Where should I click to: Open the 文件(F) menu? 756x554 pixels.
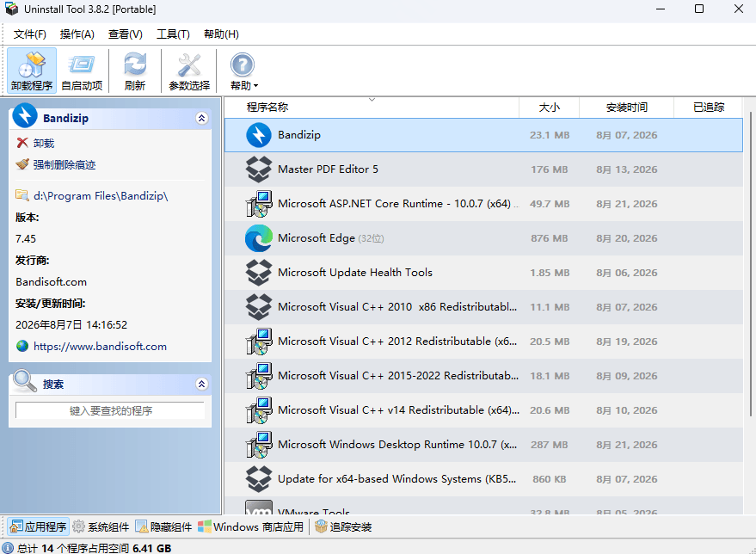point(30,34)
